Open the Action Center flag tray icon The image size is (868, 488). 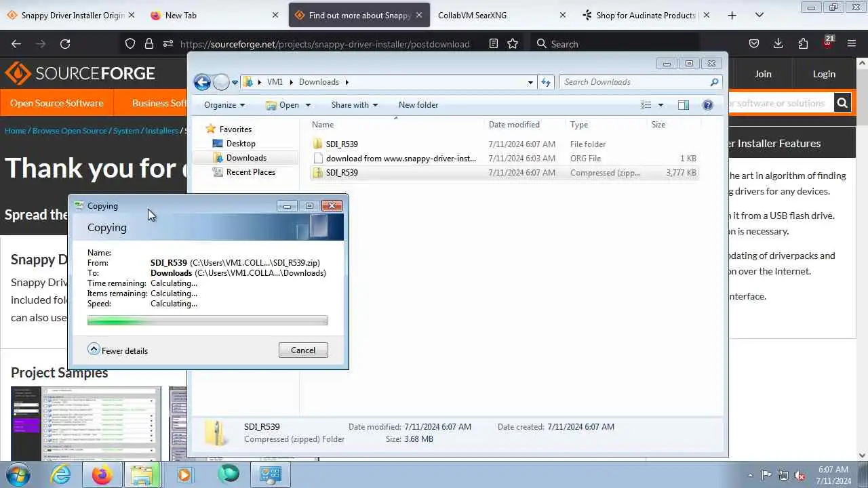(766, 475)
